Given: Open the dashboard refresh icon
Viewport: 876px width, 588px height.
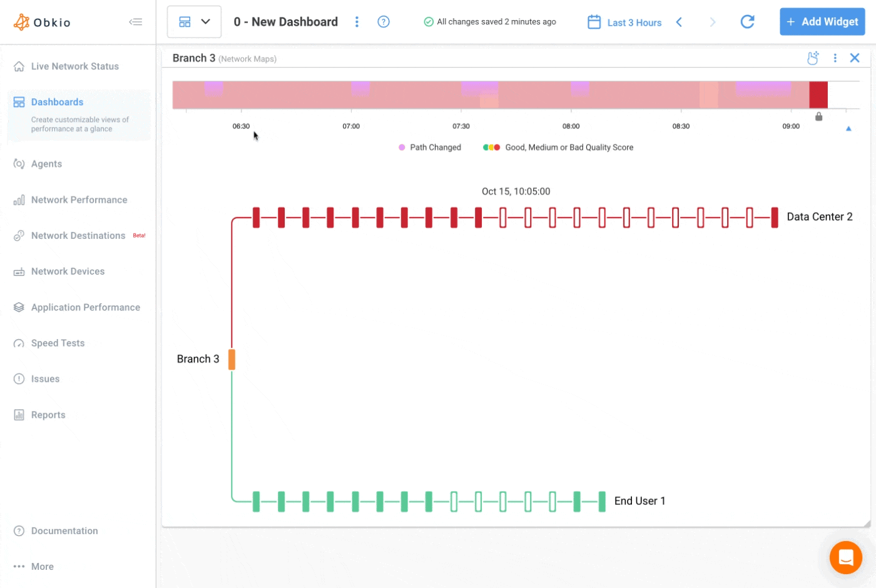Looking at the screenshot, I should tap(747, 21).
